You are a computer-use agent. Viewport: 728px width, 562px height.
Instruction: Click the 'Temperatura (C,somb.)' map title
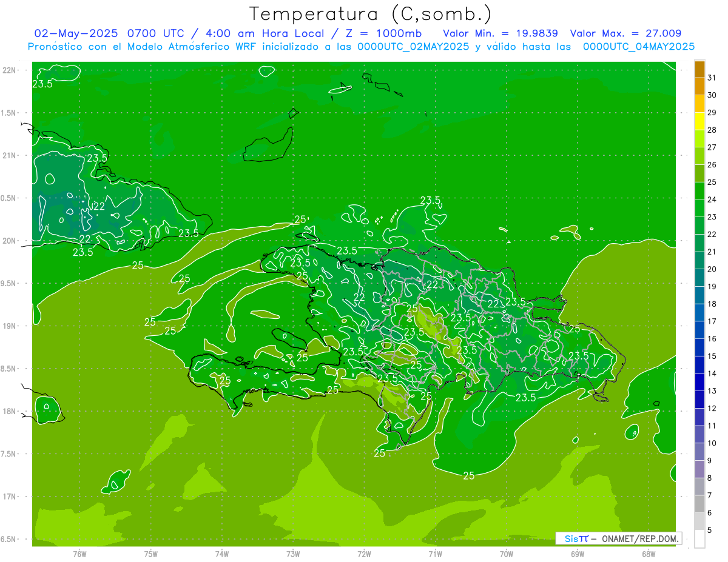pos(371,14)
